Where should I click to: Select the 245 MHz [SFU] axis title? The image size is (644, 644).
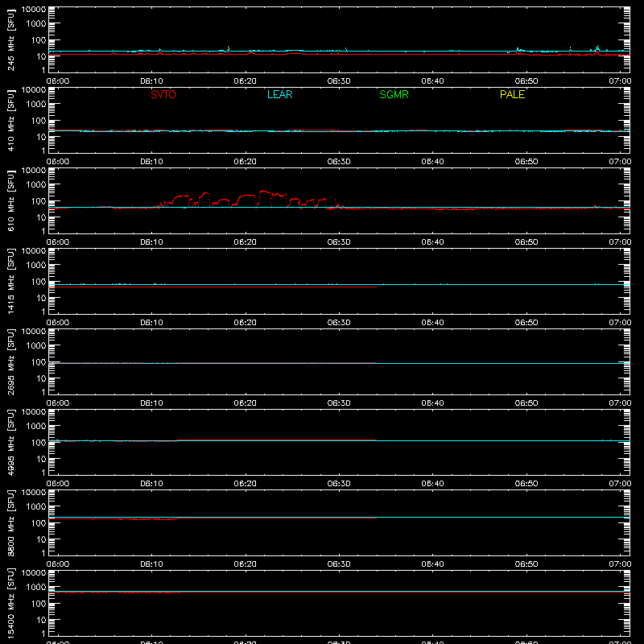click(x=11, y=39)
